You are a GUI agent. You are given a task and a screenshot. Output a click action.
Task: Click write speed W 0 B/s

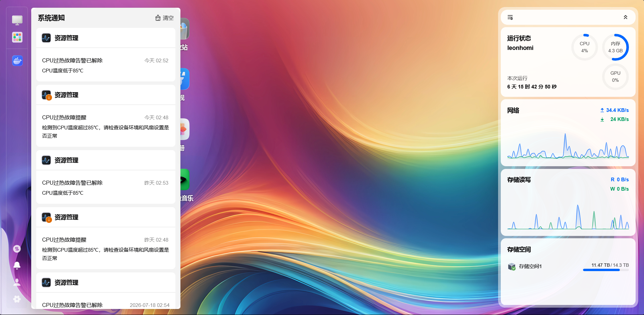point(620,189)
